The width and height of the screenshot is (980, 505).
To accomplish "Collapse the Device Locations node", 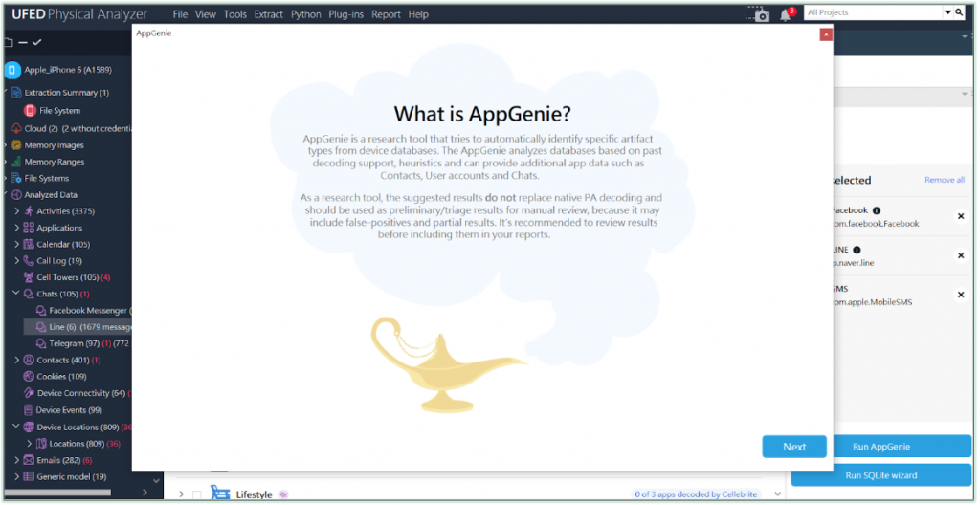I will tap(17, 427).
